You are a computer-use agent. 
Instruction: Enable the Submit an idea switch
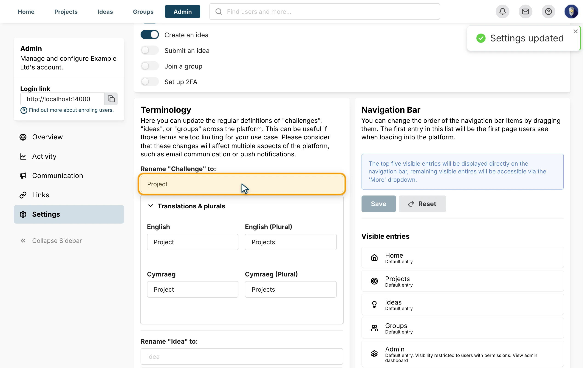click(150, 50)
